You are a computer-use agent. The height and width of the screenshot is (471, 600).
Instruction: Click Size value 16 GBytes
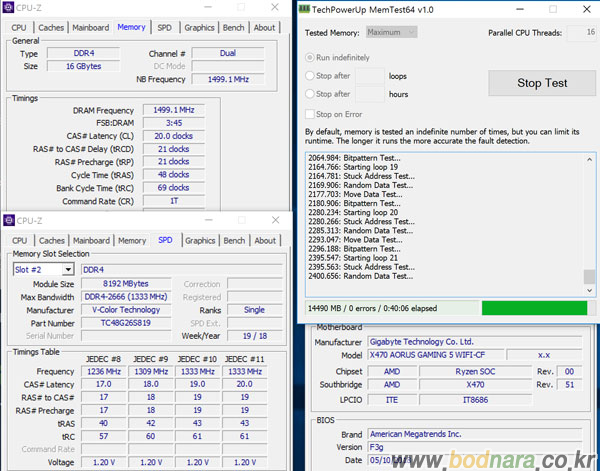point(83,66)
